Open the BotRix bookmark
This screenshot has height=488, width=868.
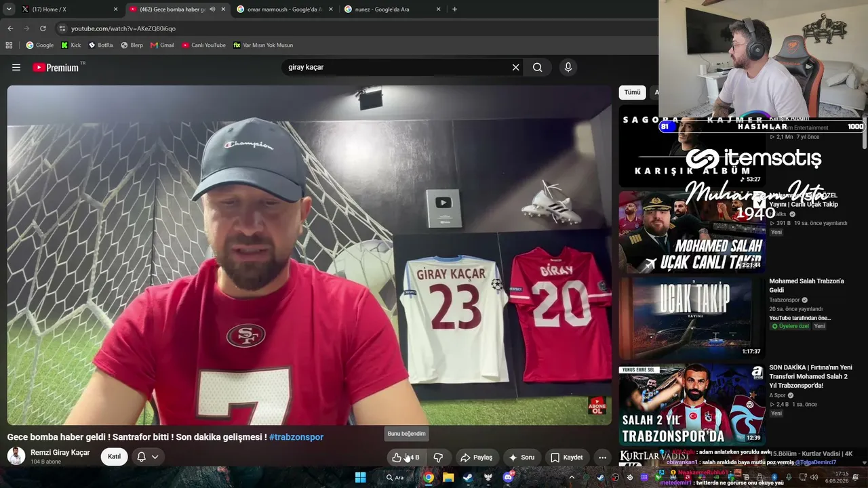101,45
